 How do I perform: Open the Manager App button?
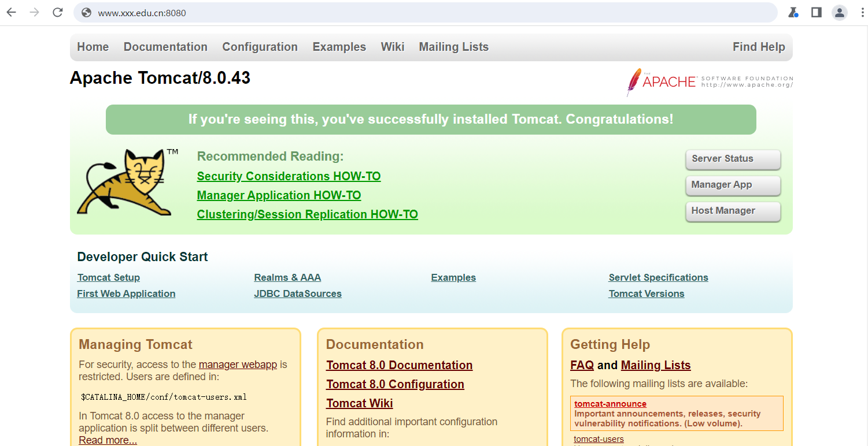(x=733, y=185)
